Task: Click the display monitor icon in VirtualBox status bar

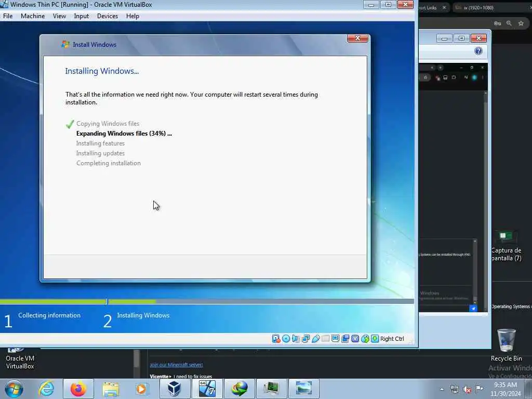Action: coord(335,339)
